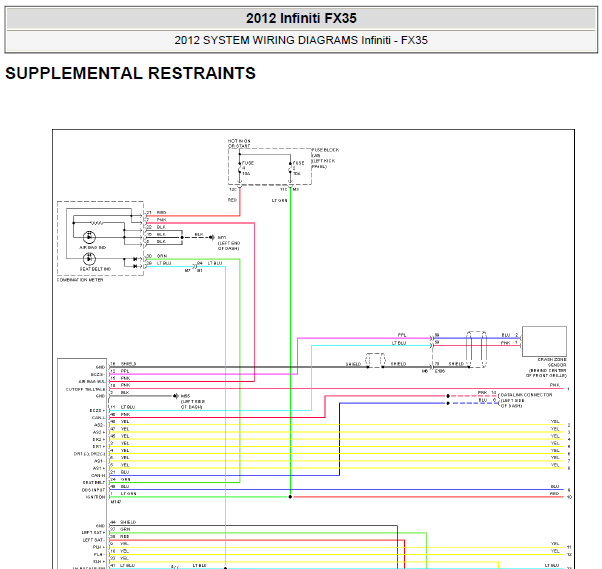
Task: Click pin 29 'LT BLU' on combination meter
Action: [159, 263]
